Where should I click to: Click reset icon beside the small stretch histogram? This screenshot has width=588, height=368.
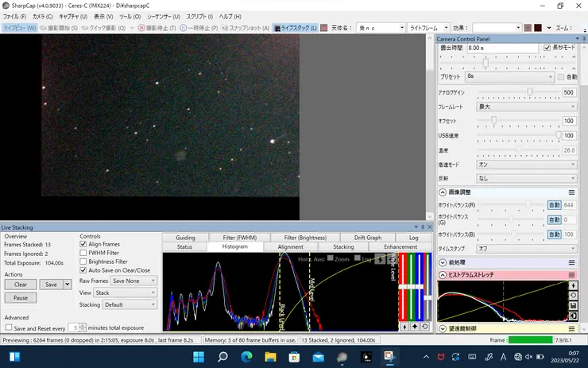(x=573, y=296)
